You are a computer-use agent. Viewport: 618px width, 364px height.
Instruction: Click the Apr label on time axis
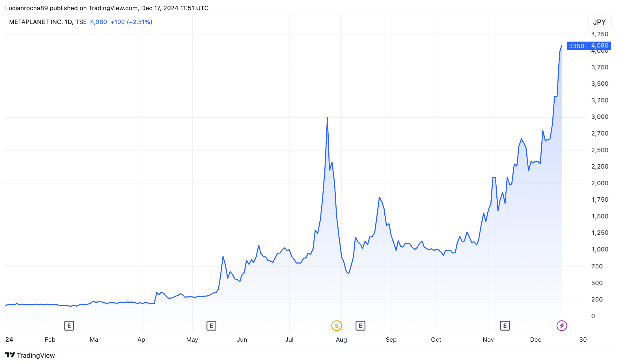tap(143, 339)
